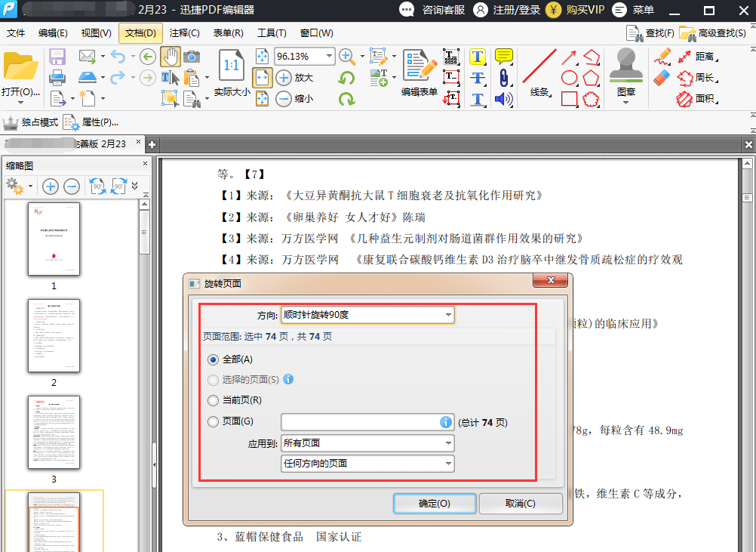Click page 1 thumbnail

pyautogui.click(x=54, y=239)
